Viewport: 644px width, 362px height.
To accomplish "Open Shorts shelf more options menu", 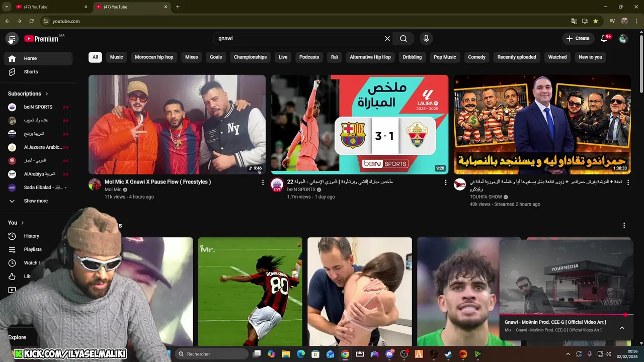I will click(x=624, y=225).
